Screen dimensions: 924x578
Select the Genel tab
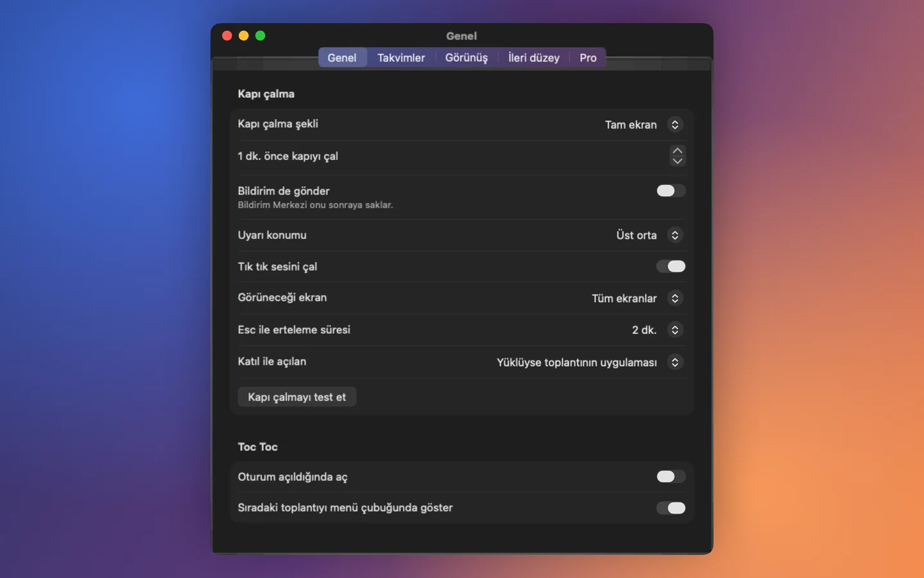tap(342, 58)
